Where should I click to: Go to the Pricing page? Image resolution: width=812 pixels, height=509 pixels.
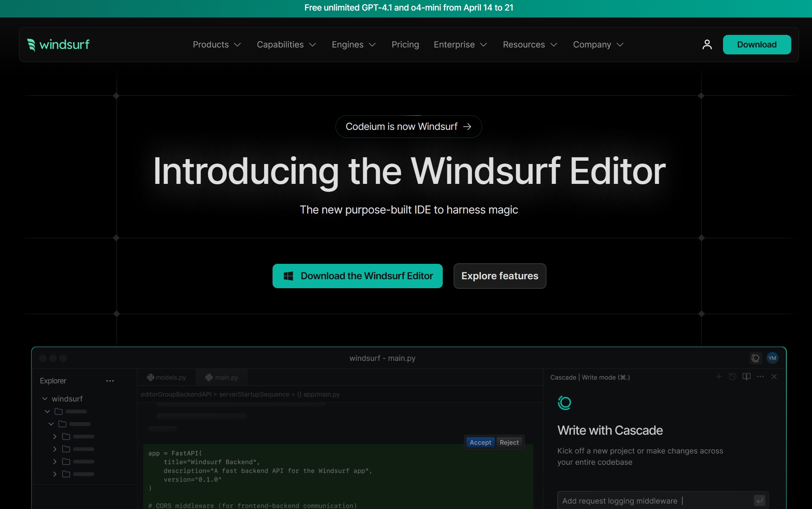click(x=405, y=45)
